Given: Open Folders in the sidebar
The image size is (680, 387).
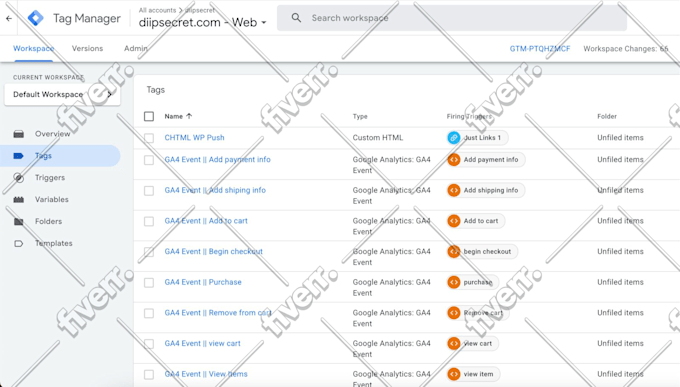Looking at the screenshot, I should 48,221.
